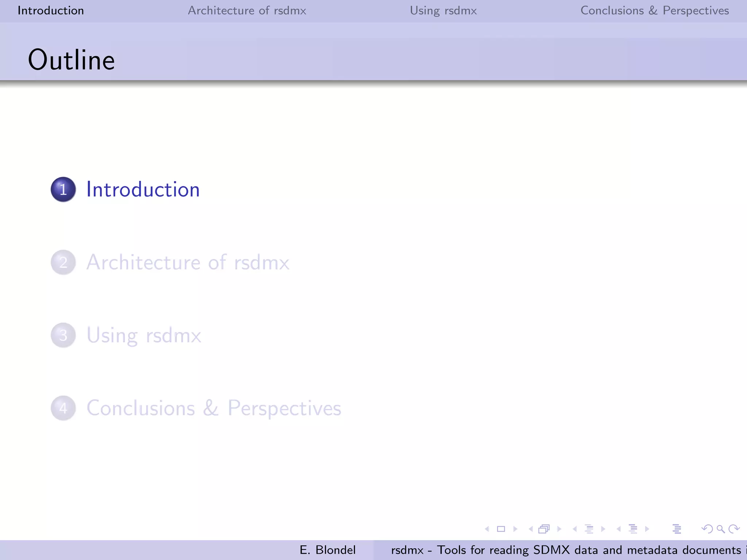The height and width of the screenshot is (560, 747).
Task: Click the back (undo arrow) icon
Action: pos(707,529)
